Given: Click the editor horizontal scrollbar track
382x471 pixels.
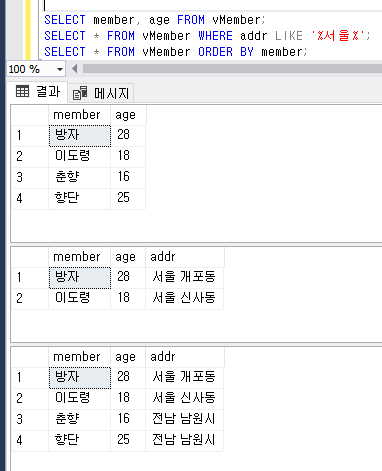Looking at the screenshot, I should (232, 69).
